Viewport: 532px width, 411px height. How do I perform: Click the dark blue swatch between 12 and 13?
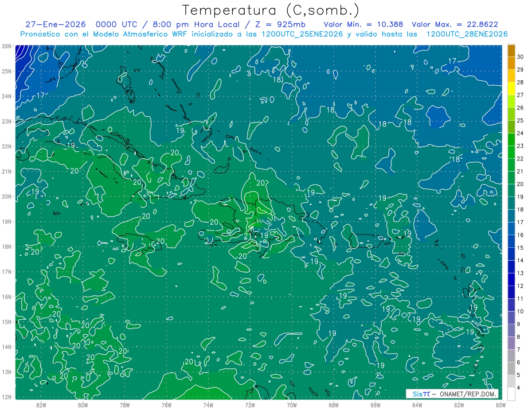511,280
